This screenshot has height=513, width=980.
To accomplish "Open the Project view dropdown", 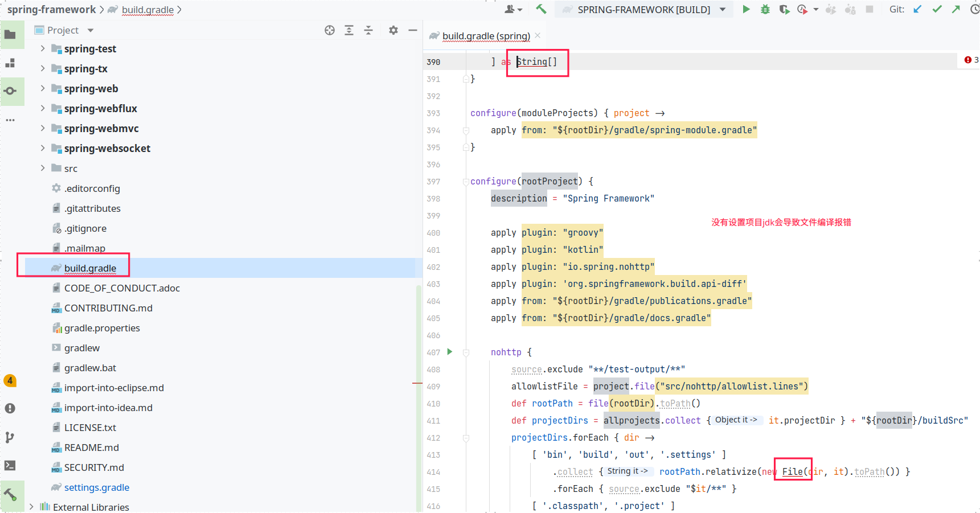I will (64, 30).
